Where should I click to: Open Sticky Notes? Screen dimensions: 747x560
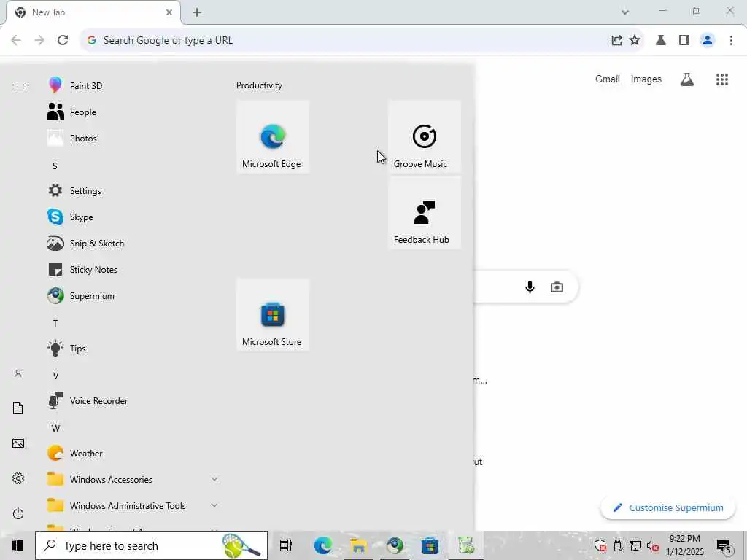(133, 270)
